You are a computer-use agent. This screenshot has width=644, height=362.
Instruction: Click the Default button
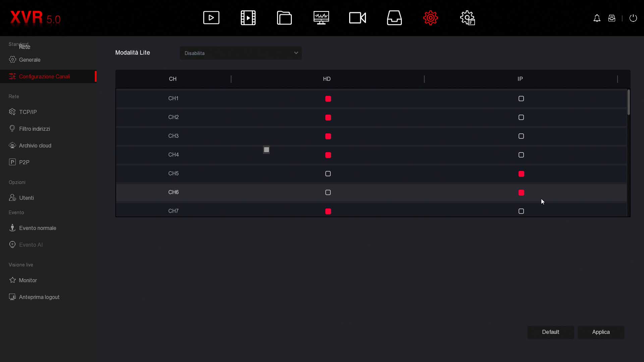click(550, 332)
